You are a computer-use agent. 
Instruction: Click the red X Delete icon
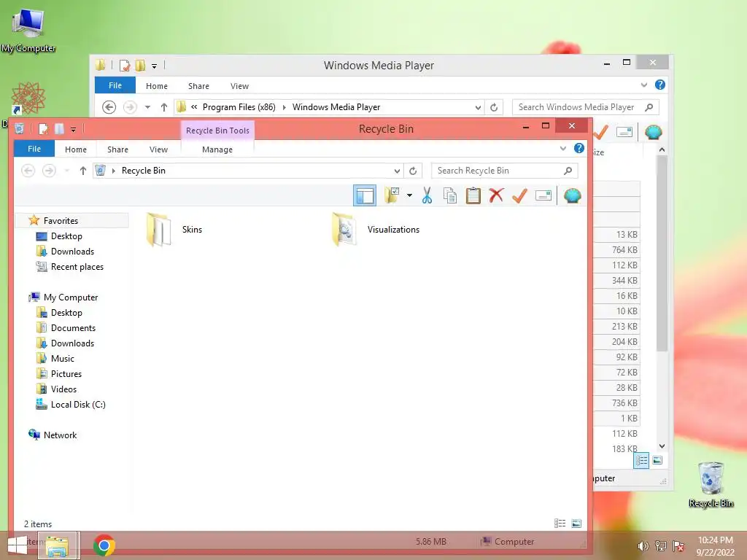(496, 195)
